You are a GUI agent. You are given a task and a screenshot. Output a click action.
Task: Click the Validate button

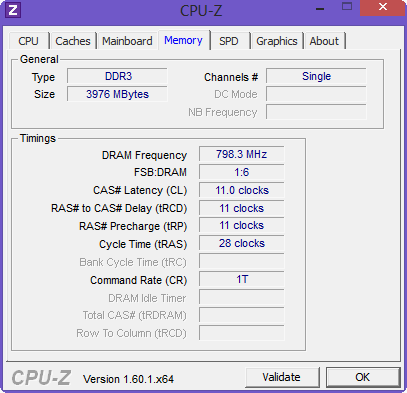pyautogui.click(x=282, y=377)
